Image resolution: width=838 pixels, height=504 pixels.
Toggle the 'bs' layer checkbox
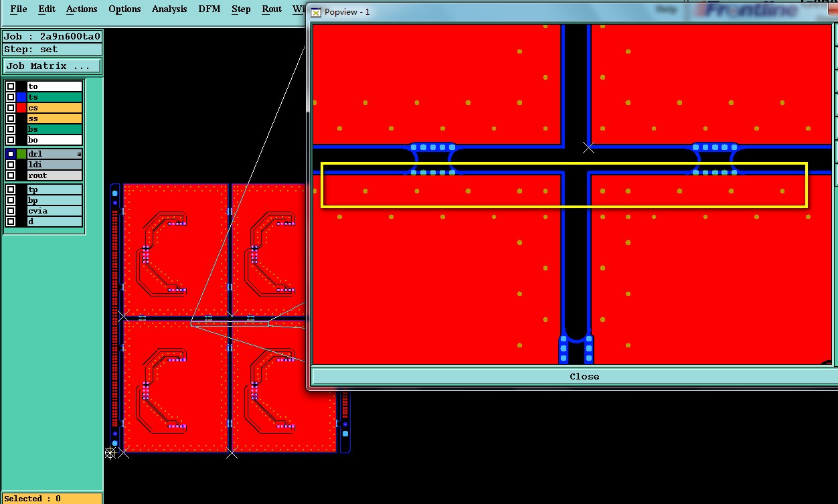11,129
